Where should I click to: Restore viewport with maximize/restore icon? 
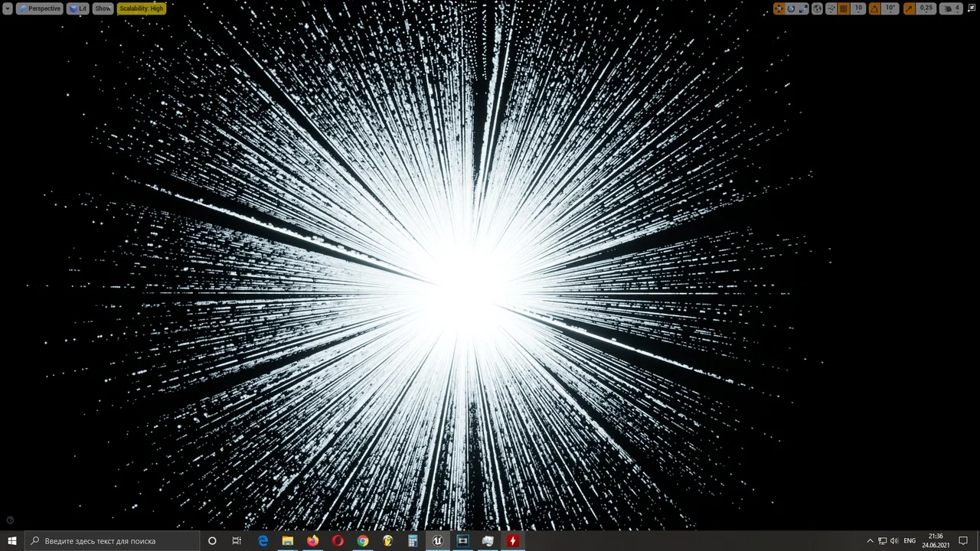pyautogui.click(x=972, y=8)
